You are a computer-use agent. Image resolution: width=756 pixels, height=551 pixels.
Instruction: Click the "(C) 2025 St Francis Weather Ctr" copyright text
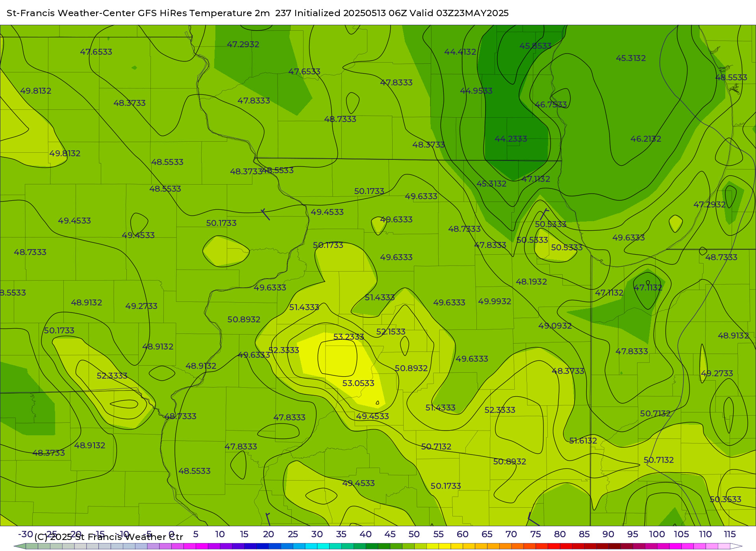(109, 537)
